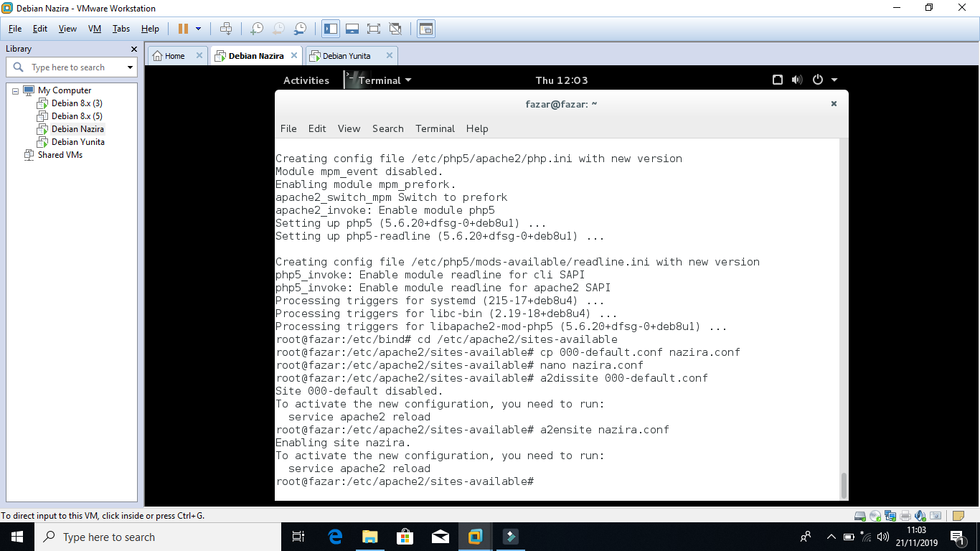
Task: Open the VMware Edit menu
Action: [40, 29]
